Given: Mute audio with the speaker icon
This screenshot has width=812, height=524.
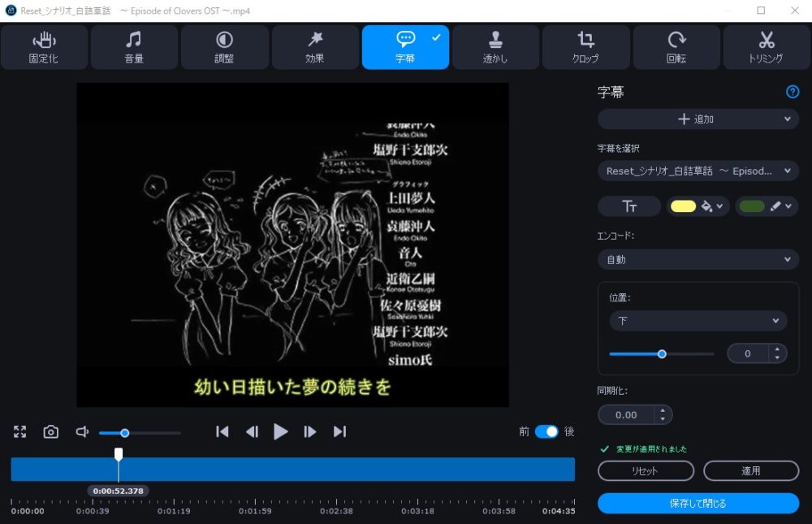Looking at the screenshot, I should coord(82,431).
